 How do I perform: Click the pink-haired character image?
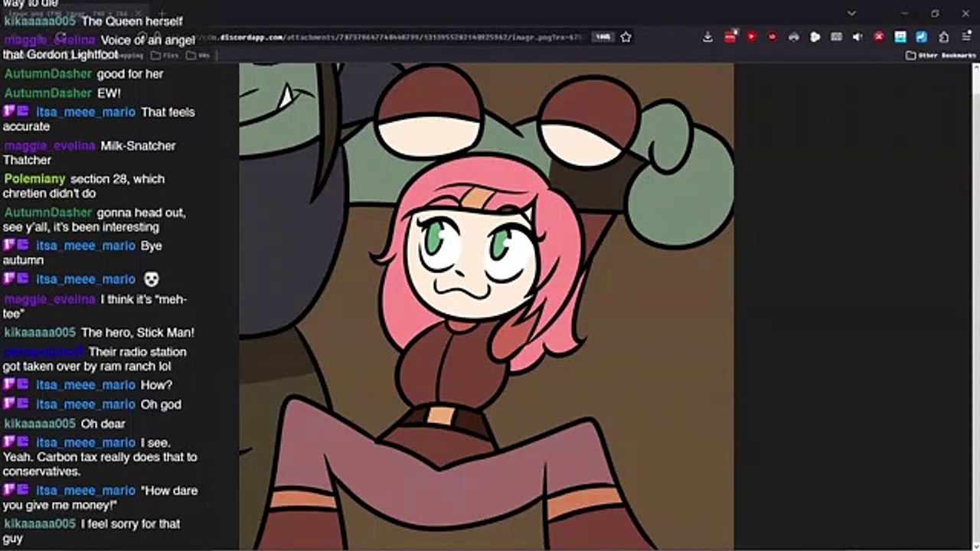pyautogui.click(x=487, y=306)
